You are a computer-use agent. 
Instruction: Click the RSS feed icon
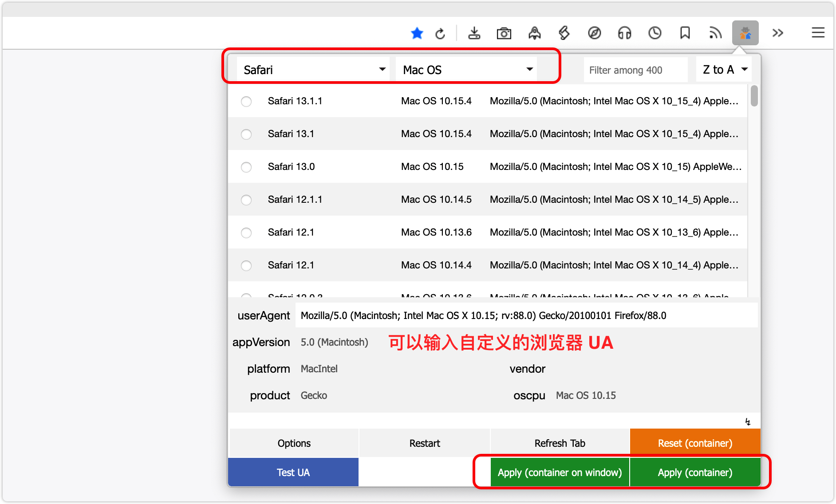[715, 33]
